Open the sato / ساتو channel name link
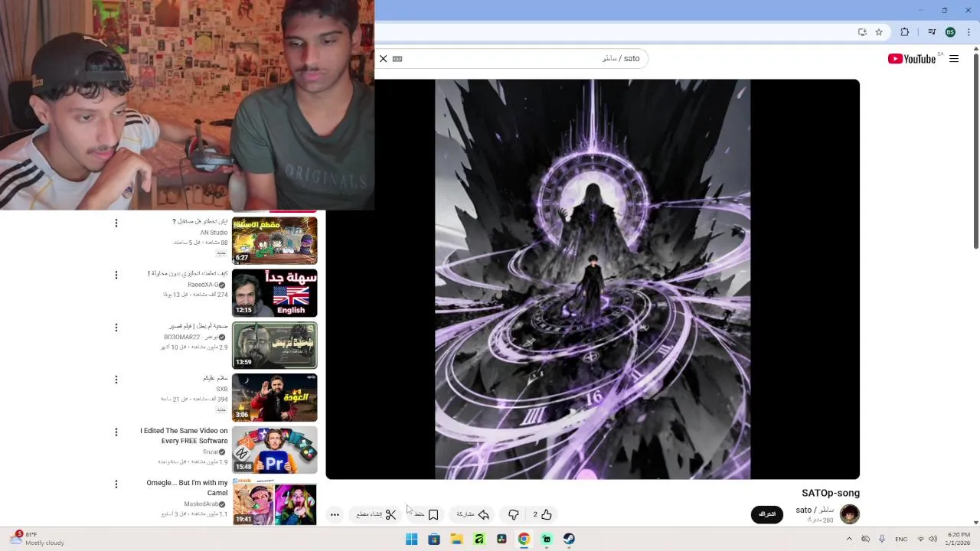 coord(815,510)
